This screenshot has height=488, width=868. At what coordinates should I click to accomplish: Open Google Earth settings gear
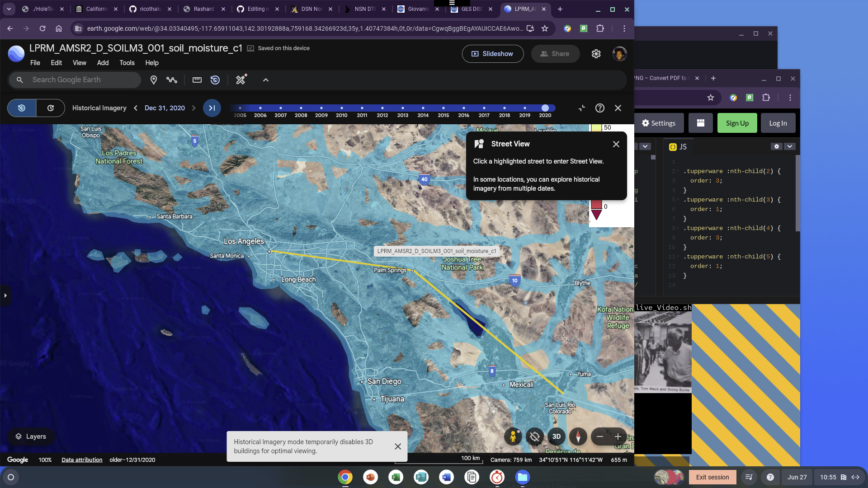(x=596, y=54)
